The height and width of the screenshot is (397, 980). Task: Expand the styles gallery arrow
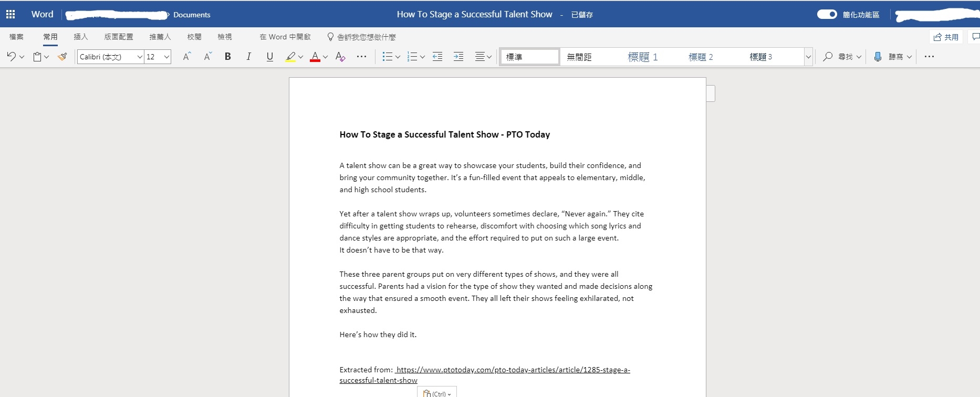[x=808, y=57]
